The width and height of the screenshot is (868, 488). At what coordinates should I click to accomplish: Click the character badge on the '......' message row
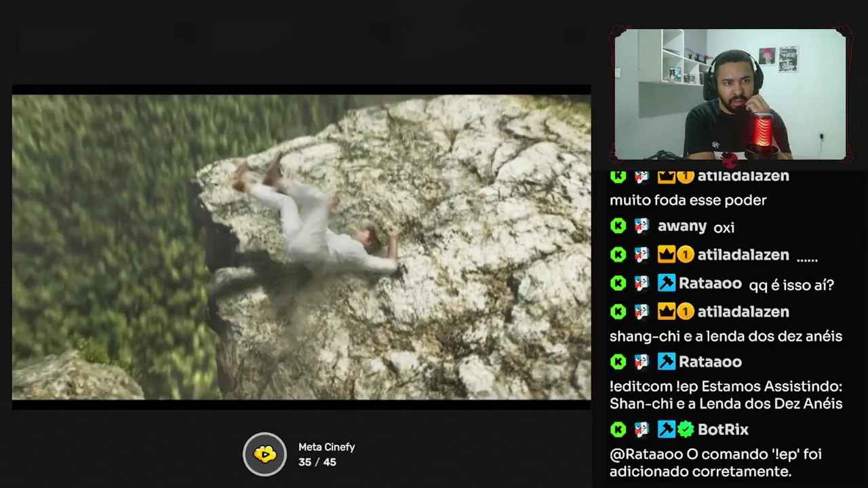(642, 255)
